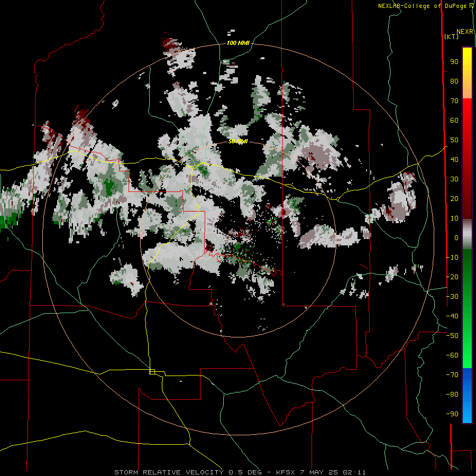Screen dimensions: 476x476
Task: Click the blue segment of velocity color bar
Action: click(467, 396)
